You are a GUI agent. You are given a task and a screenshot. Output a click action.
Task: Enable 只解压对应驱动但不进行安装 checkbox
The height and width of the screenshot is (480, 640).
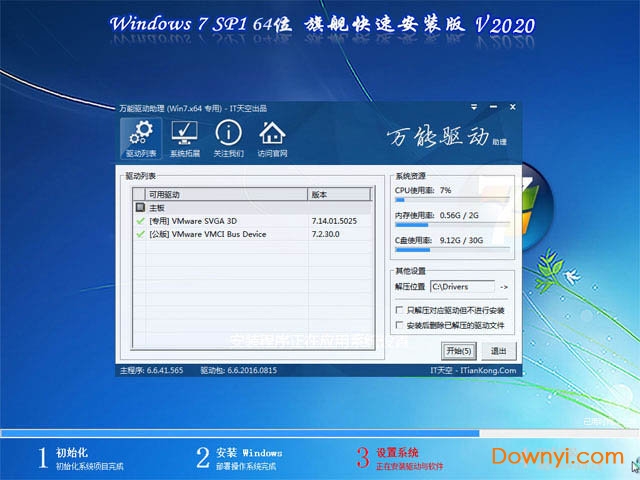(400, 311)
